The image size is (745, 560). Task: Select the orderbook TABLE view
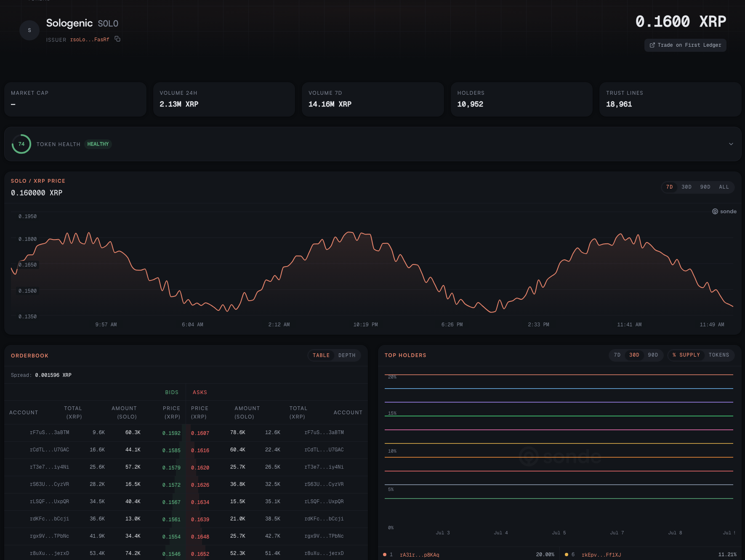(x=321, y=355)
